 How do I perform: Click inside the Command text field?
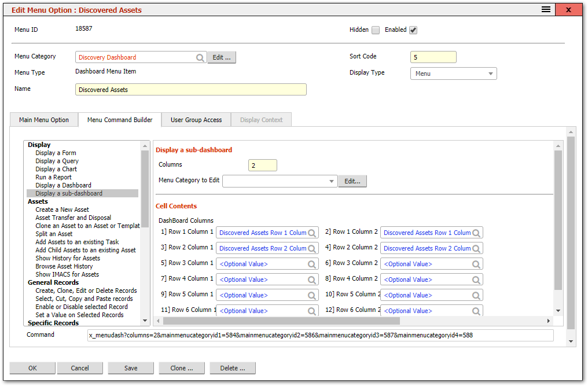tap(318, 334)
